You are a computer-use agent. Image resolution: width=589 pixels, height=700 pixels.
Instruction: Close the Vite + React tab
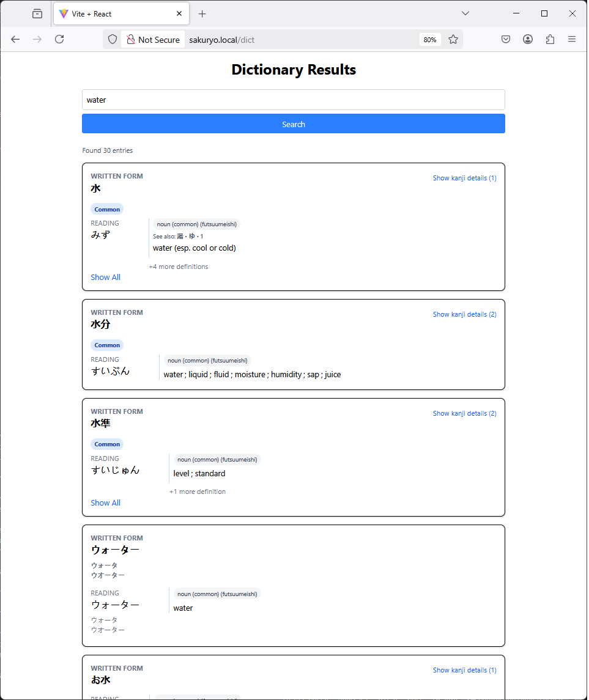click(179, 13)
